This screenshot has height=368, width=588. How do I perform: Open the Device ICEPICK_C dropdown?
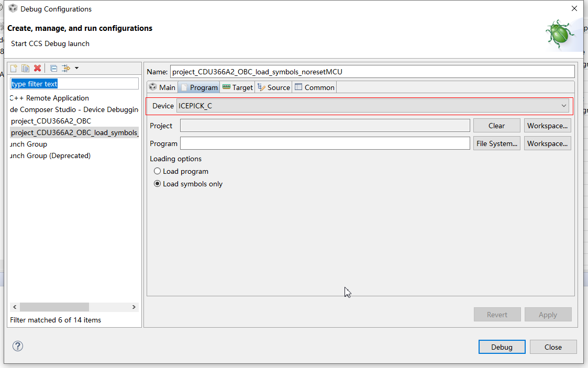tap(373, 106)
